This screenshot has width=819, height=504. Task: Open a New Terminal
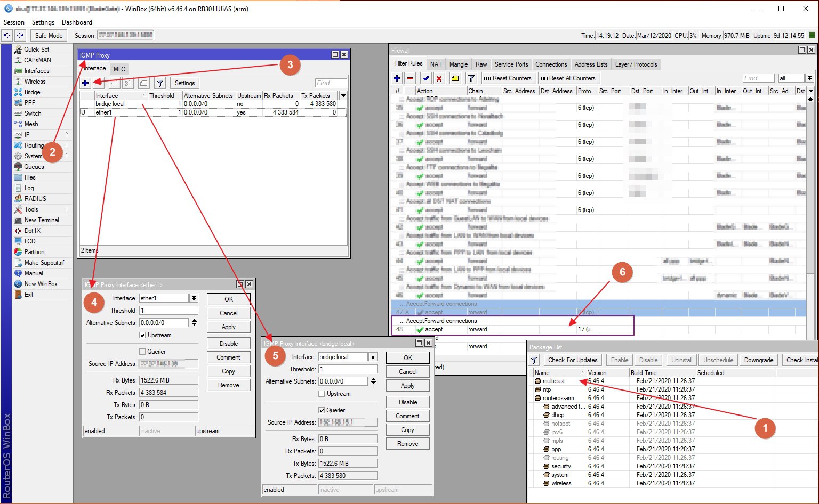pos(42,220)
